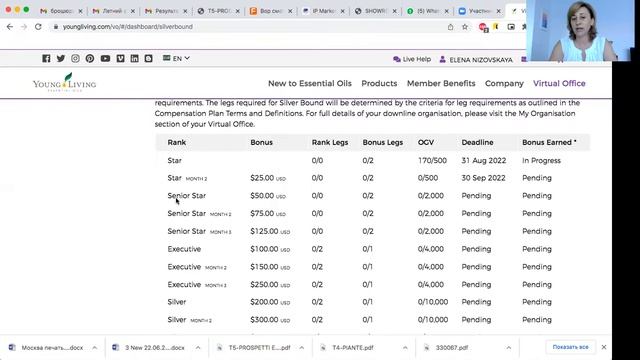
Task: Click '30 Sep 2022' deadline cell
Action: tap(483, 178)
